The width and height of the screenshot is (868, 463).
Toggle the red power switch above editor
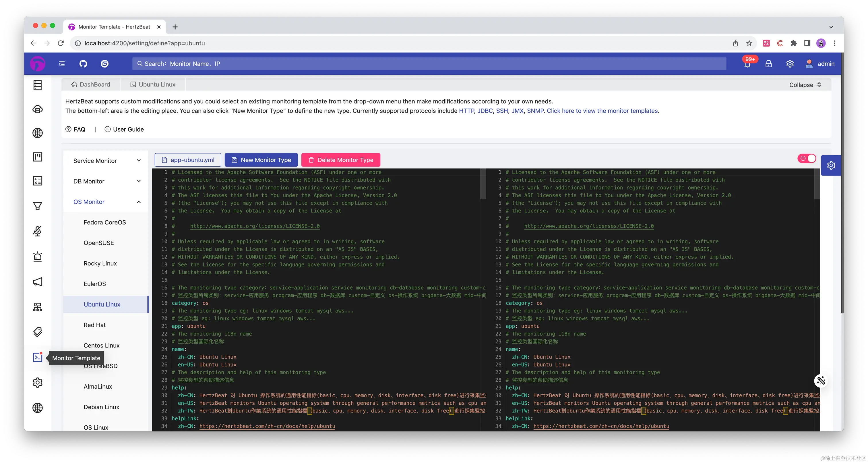pyautogui.click(x=807, y=158)
